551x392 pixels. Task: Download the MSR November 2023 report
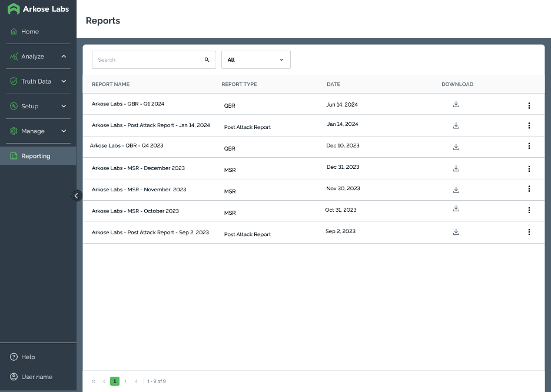(x=456, y=190)
